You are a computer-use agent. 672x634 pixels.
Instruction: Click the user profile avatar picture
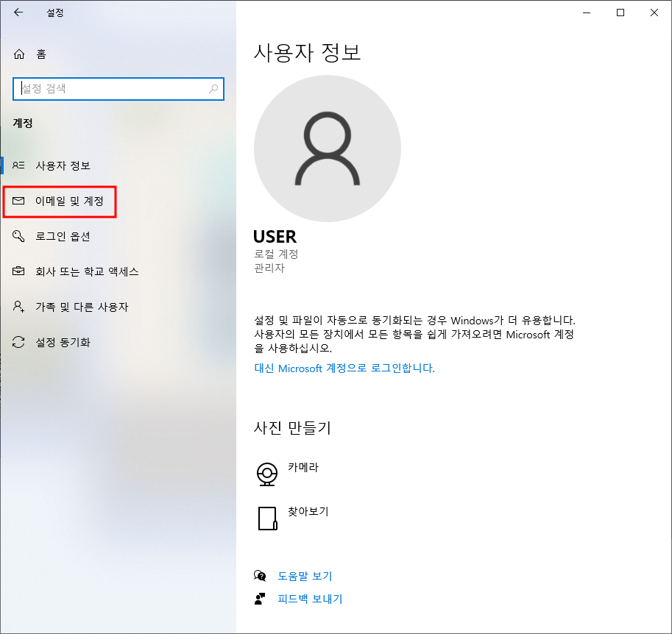coord(328,149)
